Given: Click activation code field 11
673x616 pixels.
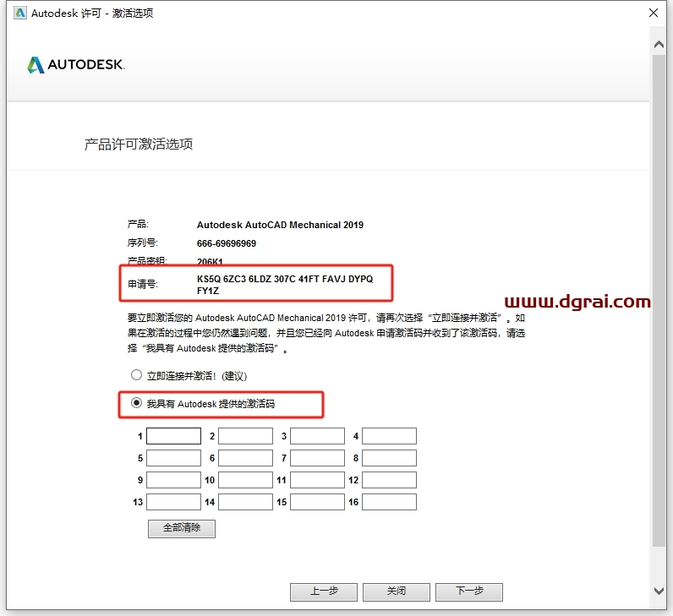Looking at the screenshot, I should pyautogui.click(x=317, y=480).
